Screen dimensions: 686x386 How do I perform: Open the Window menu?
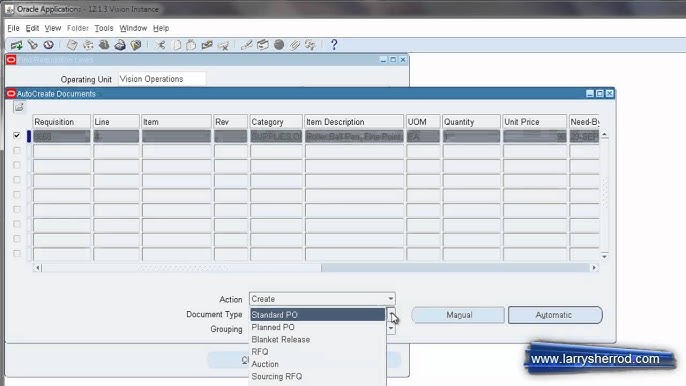coord(133,28)
